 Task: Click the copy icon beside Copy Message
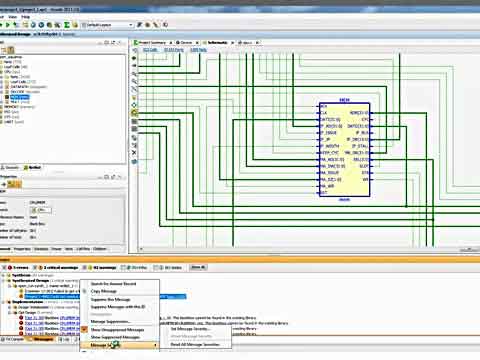point(85,291)
